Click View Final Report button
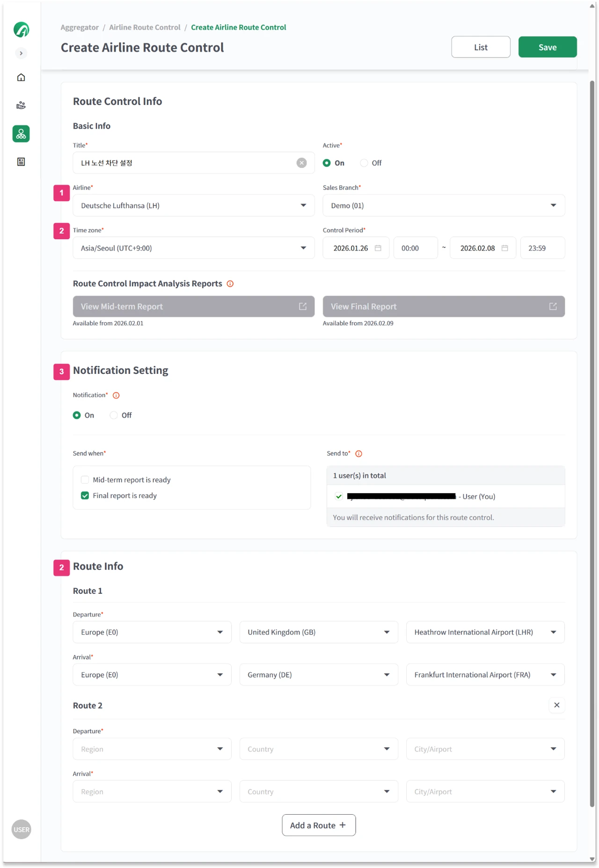This screenshot has width=599, height=868. click(444, 306)
